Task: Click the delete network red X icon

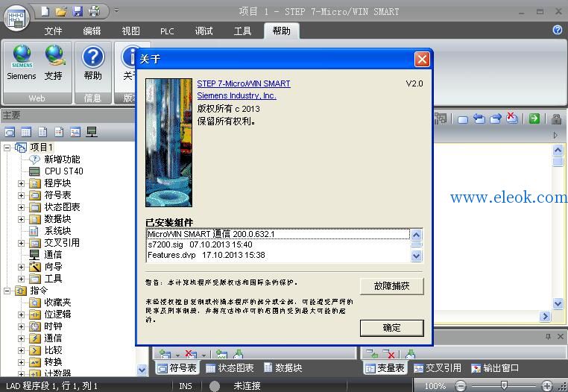Action: click(512, 118)
